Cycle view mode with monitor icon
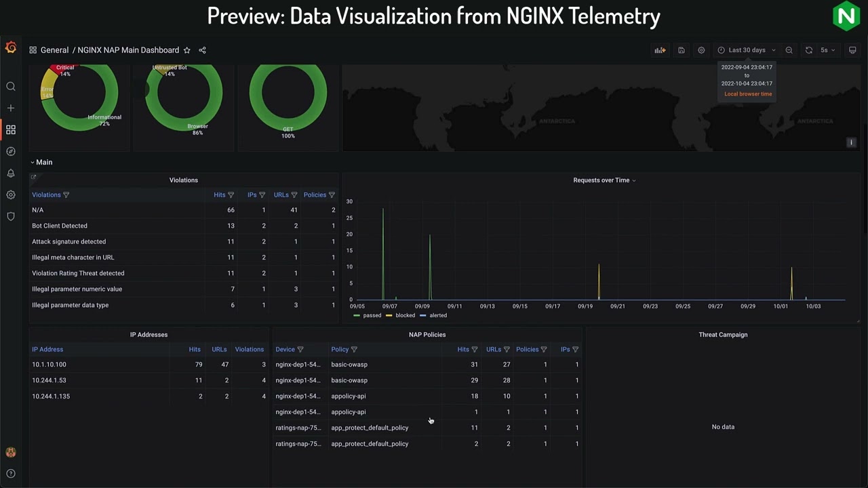The height and width of the screenshot is (488, 868). [x=852, y=50]
